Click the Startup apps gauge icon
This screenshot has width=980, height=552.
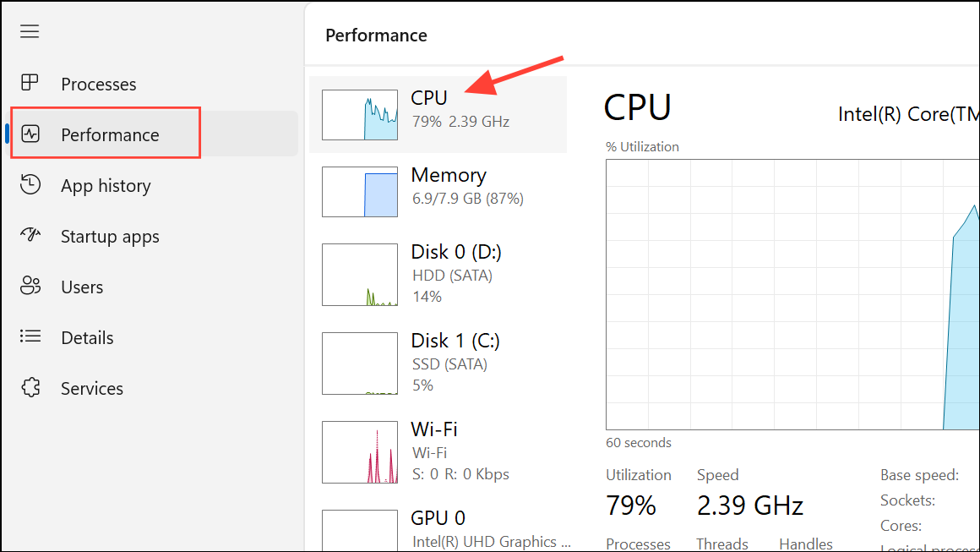30,235
